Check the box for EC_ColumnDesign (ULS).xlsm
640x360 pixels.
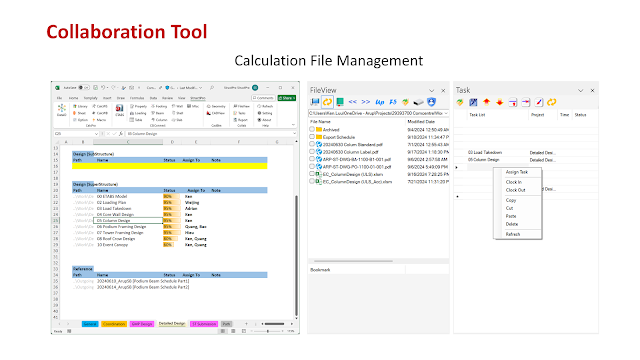[312, 174]
